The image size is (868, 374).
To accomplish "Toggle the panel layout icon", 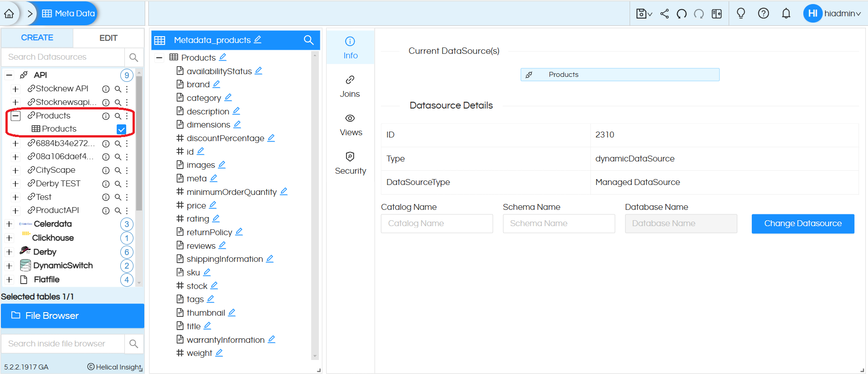I will (x=717, y=14).
